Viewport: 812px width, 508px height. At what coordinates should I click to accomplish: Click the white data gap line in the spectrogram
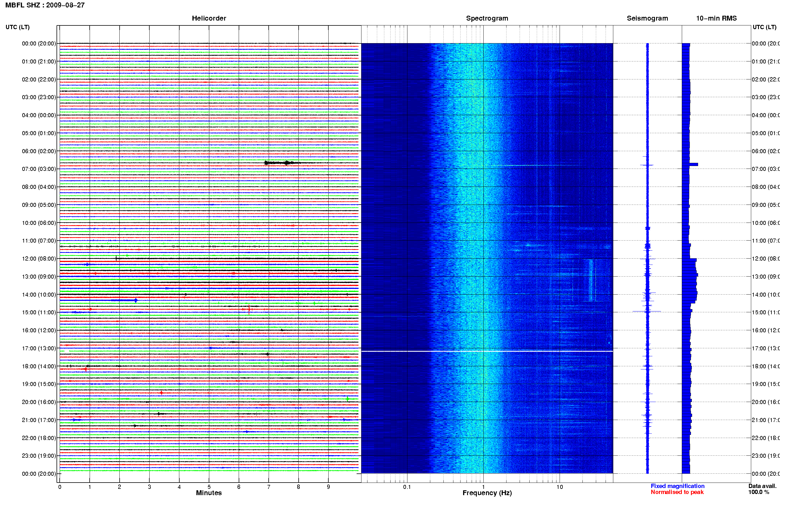pos(487,351)
